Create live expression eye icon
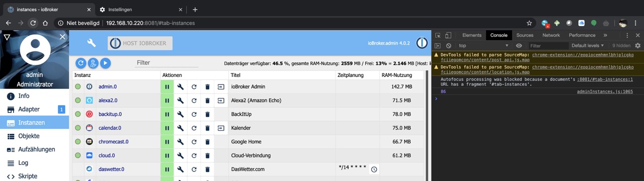644x181 pixels. (x=519, y=46)
